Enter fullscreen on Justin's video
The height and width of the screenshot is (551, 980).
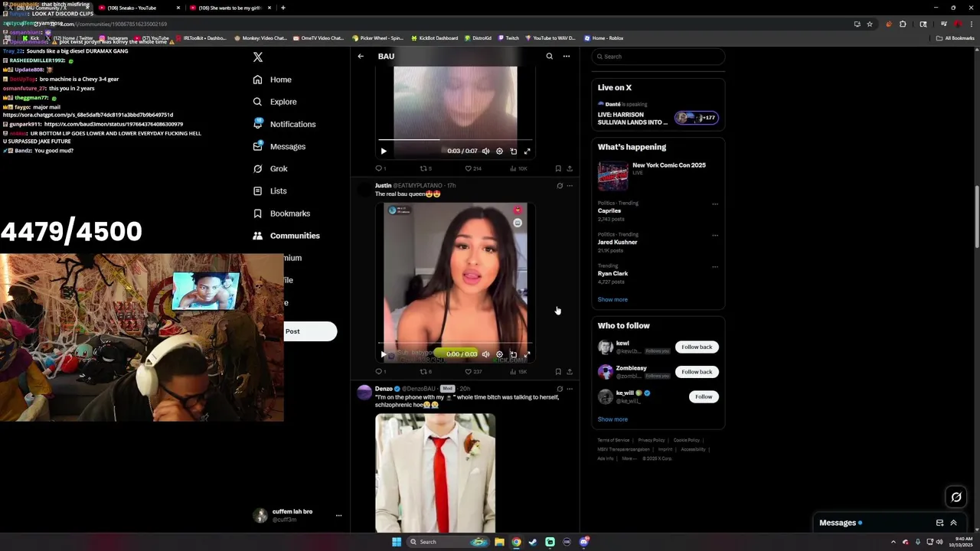(527, 354)
